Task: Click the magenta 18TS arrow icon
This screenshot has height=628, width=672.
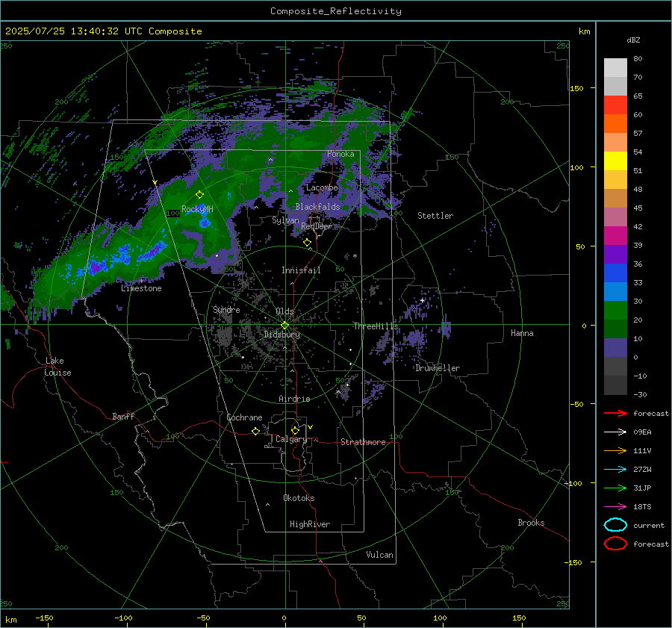Action: coord(615,507)
